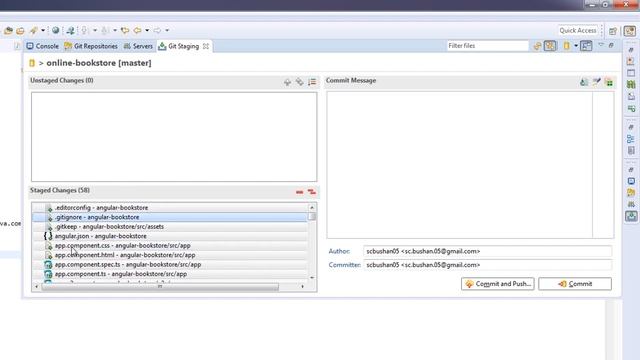Add all unstaged files to index
The height and width of the screenshot is (360, 640).
coord(300,82)
